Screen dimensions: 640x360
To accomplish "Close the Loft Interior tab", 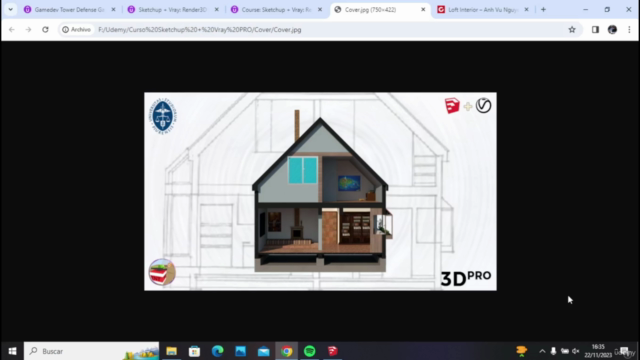I will tap(527, 9).
